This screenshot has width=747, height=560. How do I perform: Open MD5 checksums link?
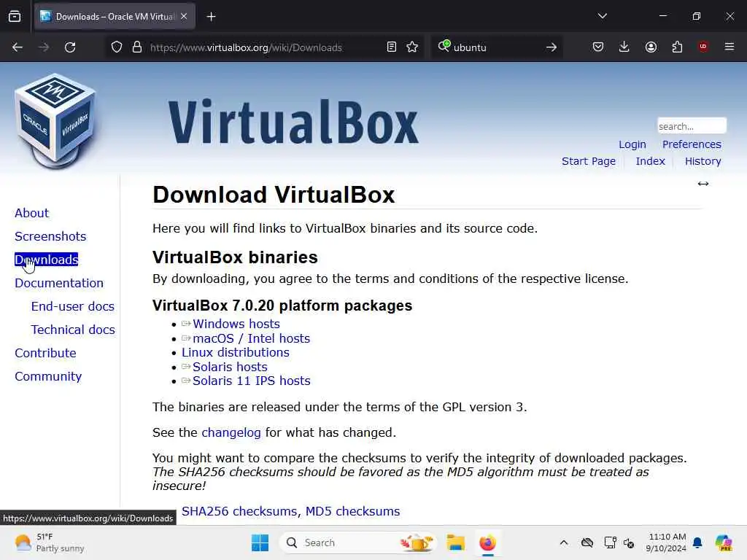click(x=352, y=511)
